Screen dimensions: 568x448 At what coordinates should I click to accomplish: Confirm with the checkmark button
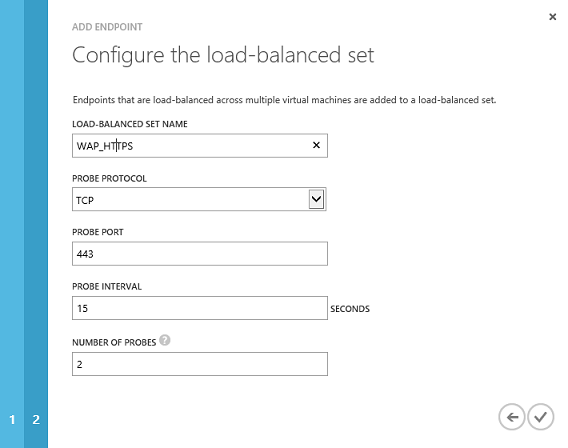tap(540, 417)
